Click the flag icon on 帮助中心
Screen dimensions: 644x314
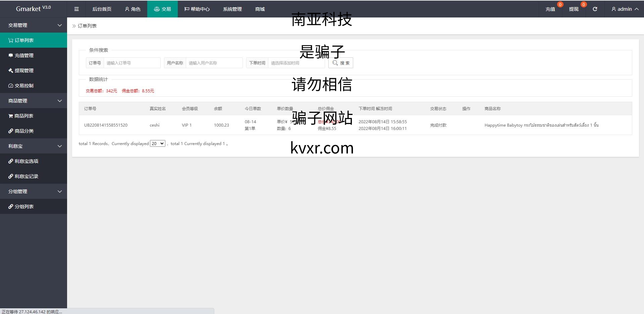click(187, 9)
